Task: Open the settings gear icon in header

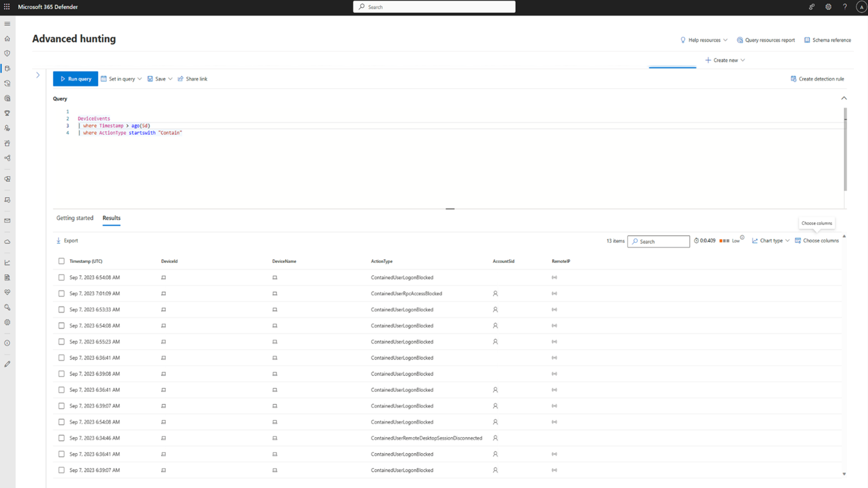Action: [828, 7]
